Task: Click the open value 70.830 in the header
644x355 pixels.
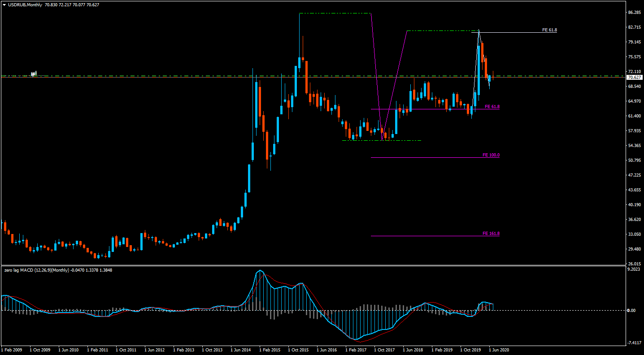Action: click(x=52, y=4)
